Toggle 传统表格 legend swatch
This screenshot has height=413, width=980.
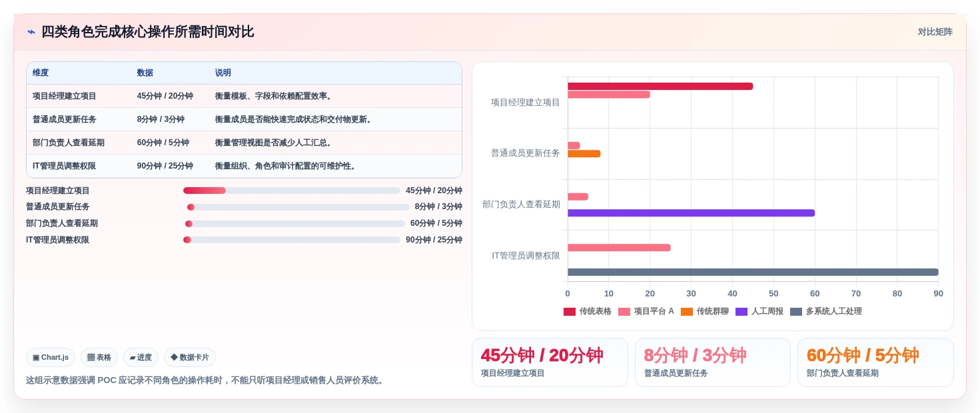coord(570,311)
